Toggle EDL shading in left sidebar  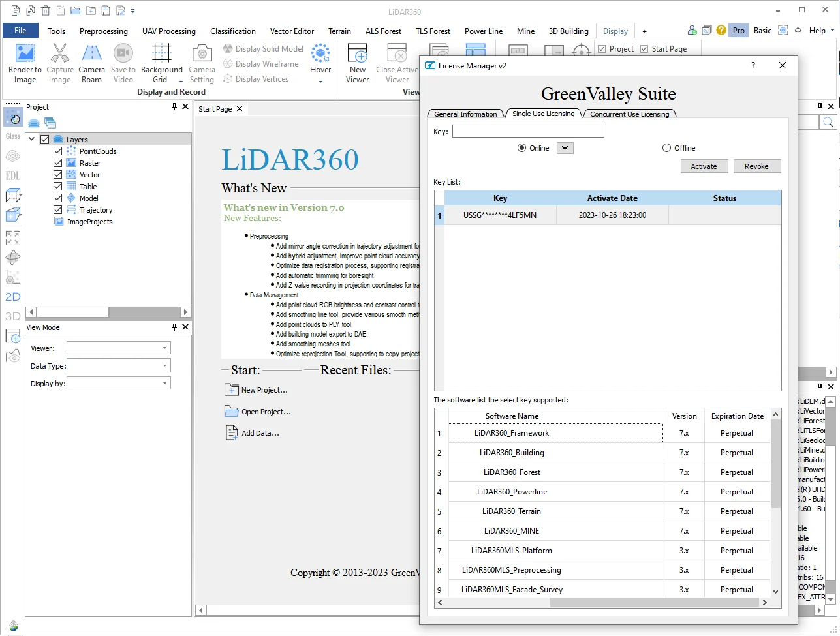[x=13, y=175]
